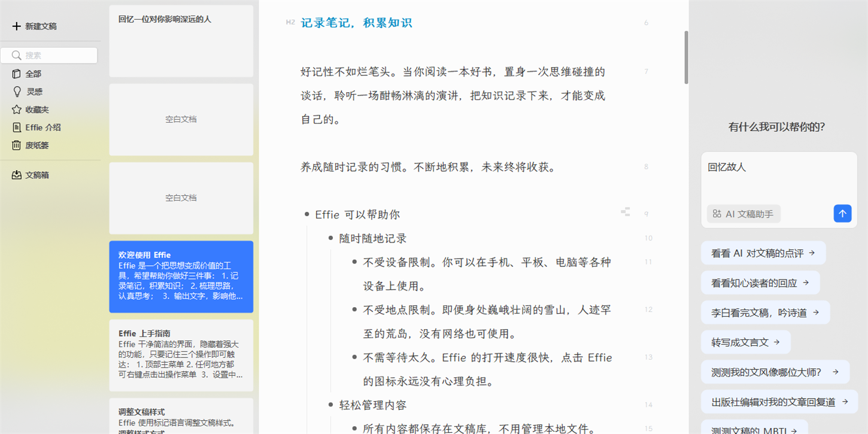Select the 欢迎使用 Effie document
This screenshot has width=868, height=434.
pyautogui.click(x=181, y=275)
